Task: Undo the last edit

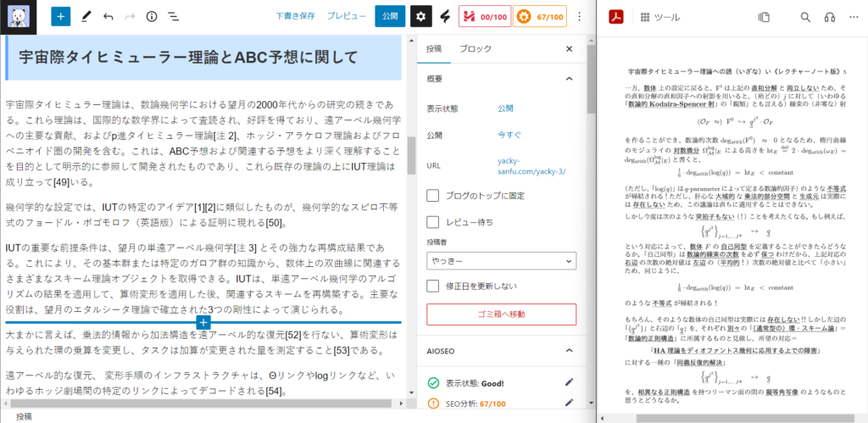Action: [x=108, y=17]
